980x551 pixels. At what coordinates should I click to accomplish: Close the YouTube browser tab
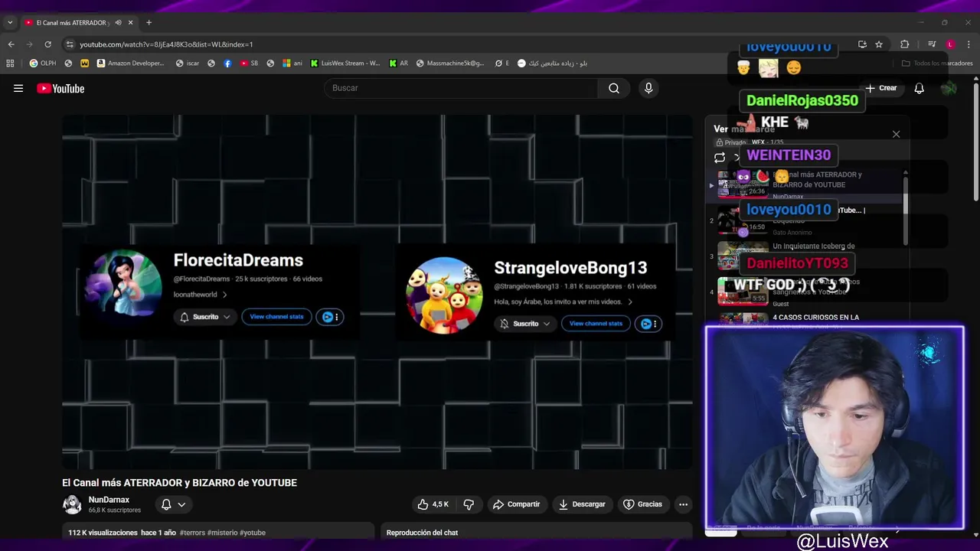pyautogui.click(x=131, y=22)
